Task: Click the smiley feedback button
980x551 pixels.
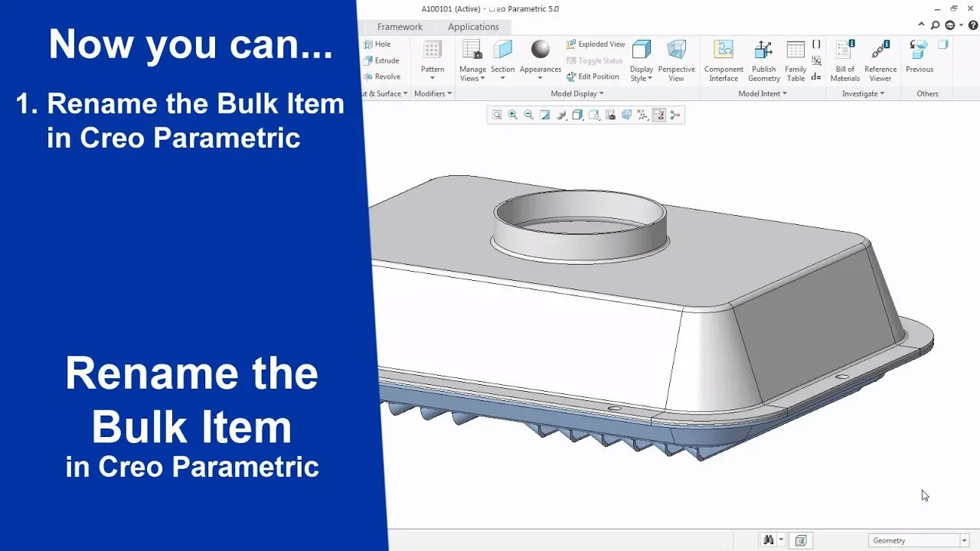Action: [x=950, y=25]
